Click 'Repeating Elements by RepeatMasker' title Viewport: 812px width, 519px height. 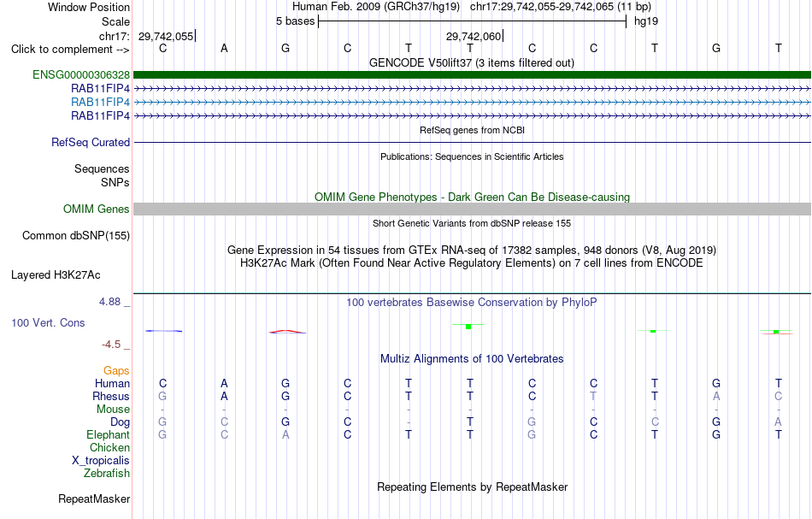[x=472, y=487]
